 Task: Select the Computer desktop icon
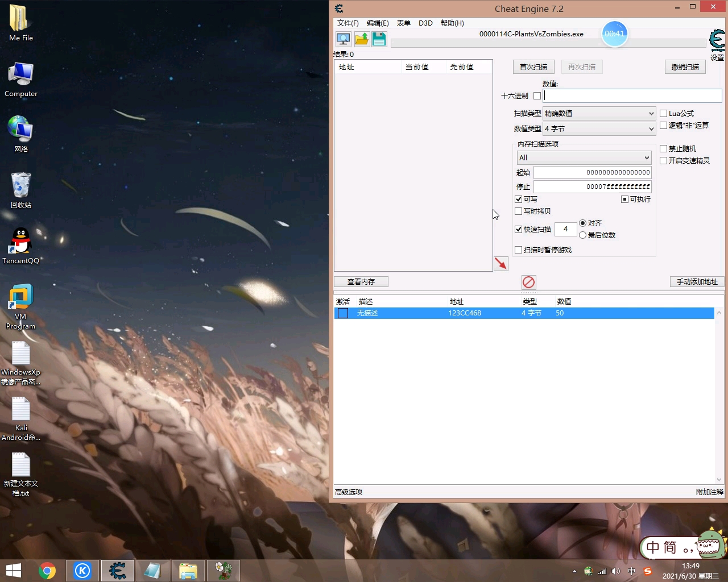point(21,80)
